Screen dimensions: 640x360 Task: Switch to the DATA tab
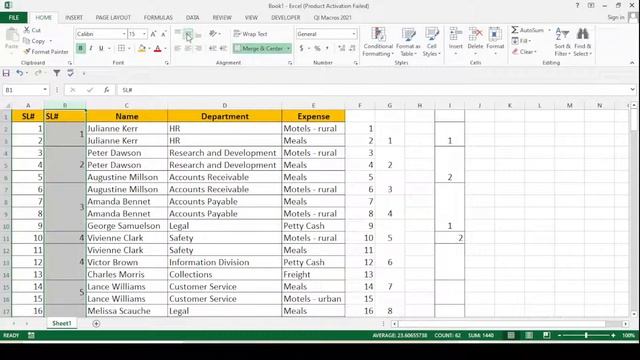click(192, 18)
